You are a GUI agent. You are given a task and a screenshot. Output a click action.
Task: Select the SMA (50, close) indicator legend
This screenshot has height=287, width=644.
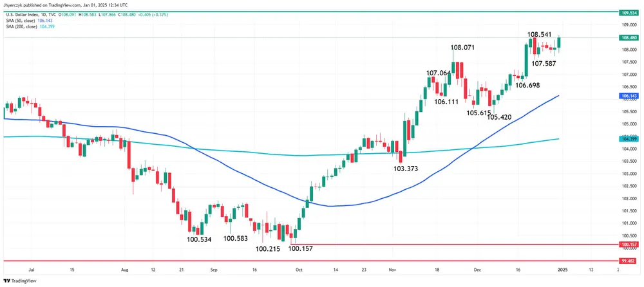(x=19, y=19)
